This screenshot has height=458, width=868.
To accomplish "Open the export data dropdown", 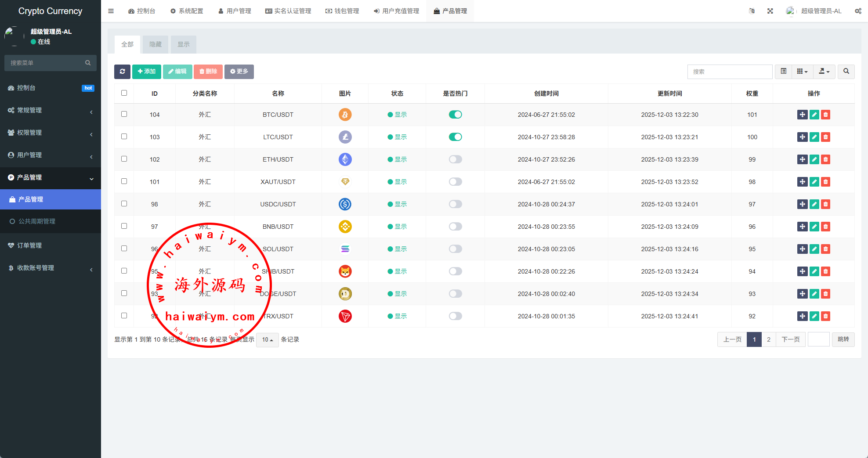I will tap(824, 72).
